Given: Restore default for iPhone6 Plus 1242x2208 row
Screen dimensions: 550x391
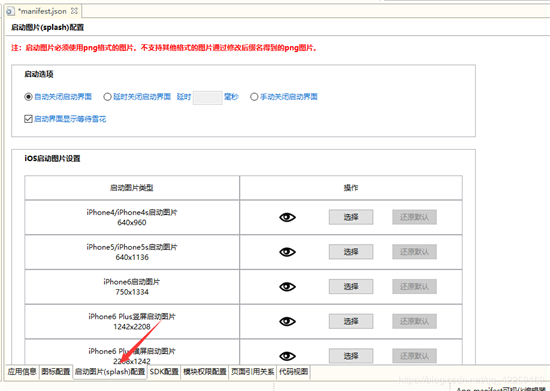Looking at the screenshot, I should coord(414,321).
